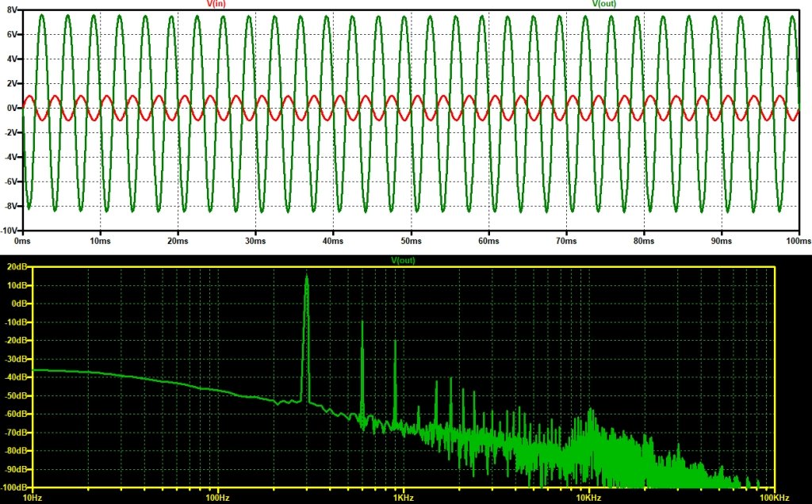Viewport: 812px width, 504px height.
Task: Select the -10V label on the voltage axis
Action: click(x=9, y=231)
